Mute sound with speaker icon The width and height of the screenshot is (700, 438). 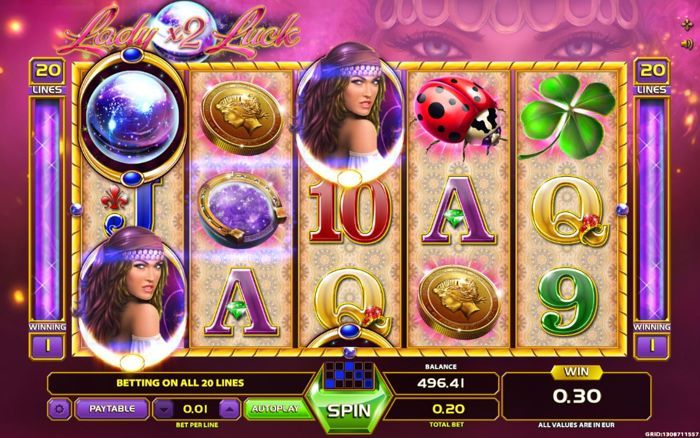coord(687,44)
